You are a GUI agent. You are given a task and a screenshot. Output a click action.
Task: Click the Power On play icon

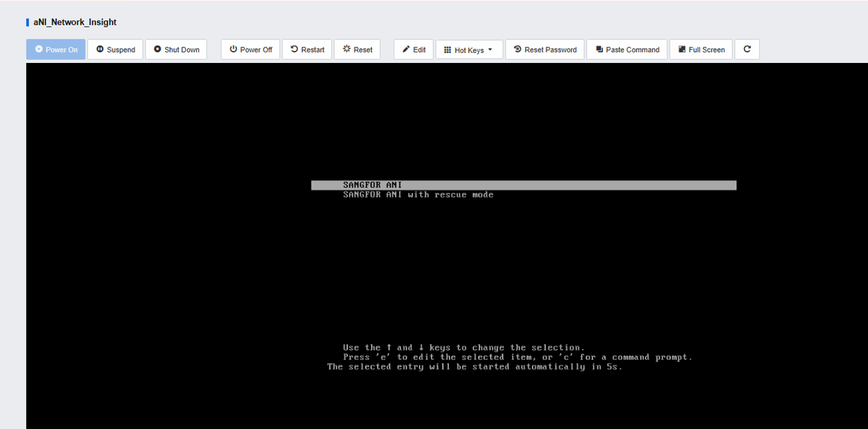[x=39, y=49]
